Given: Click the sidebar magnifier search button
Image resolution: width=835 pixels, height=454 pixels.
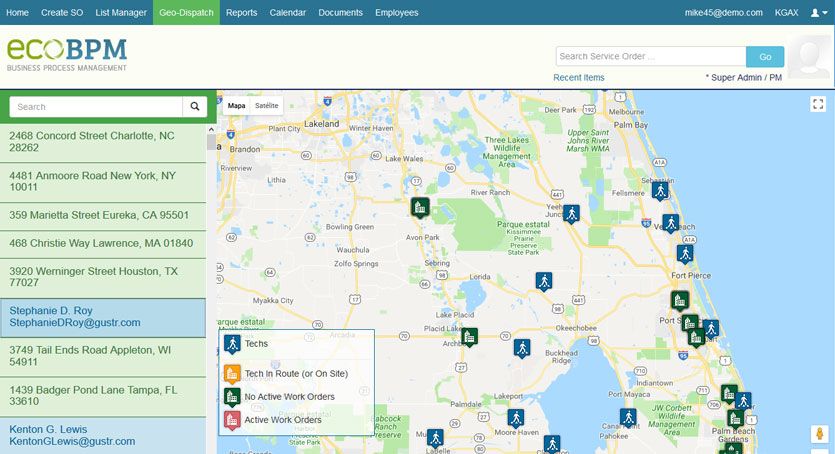Looking at the screenshot, I should point(195,106).
